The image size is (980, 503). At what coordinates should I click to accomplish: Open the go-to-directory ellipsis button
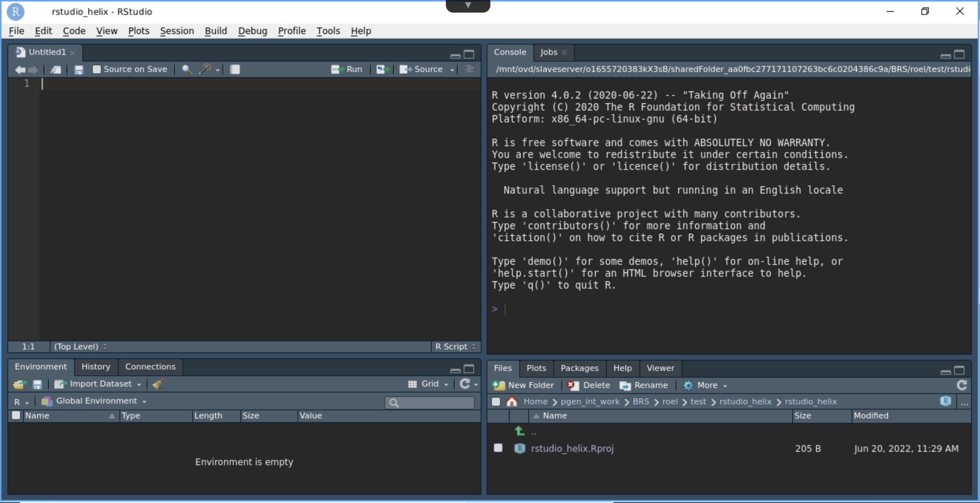(964, 402)
